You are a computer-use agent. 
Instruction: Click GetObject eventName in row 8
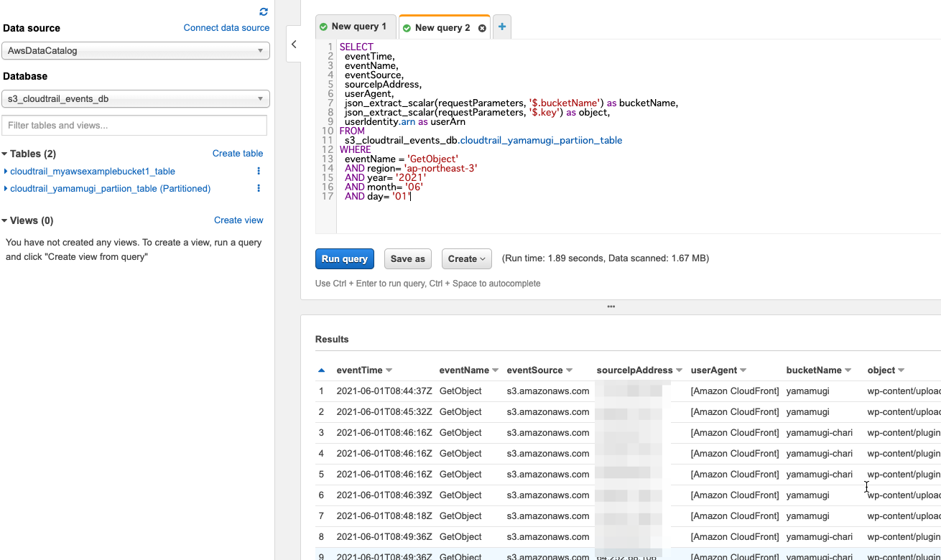point(460,537)
